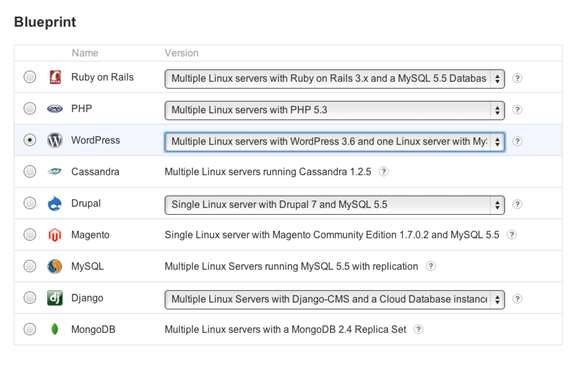This screenshot has width=580, height=380.
Task: Click the Version column header
Action: (x=182, y=53)
